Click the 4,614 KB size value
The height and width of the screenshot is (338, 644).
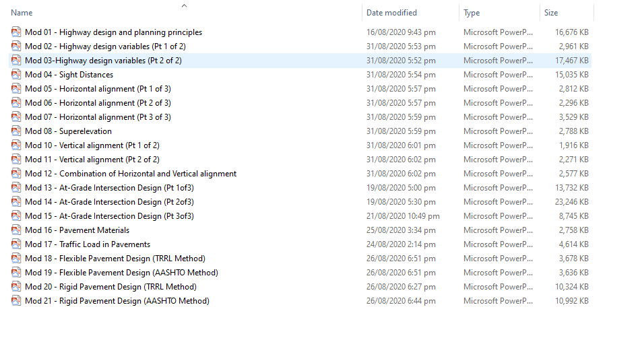[x=573, y=244]
